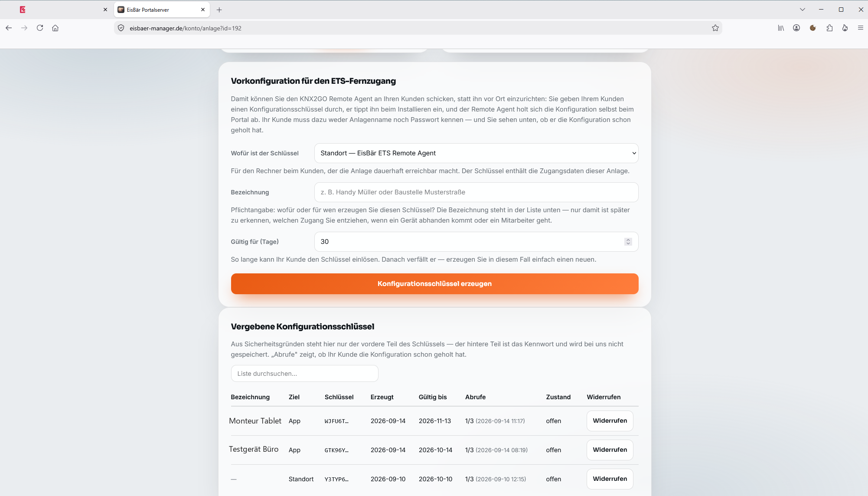Click the 'Schlüssel' column header
Image resolution: width=868 pixels, height=496 pixels.
(339, 397)
